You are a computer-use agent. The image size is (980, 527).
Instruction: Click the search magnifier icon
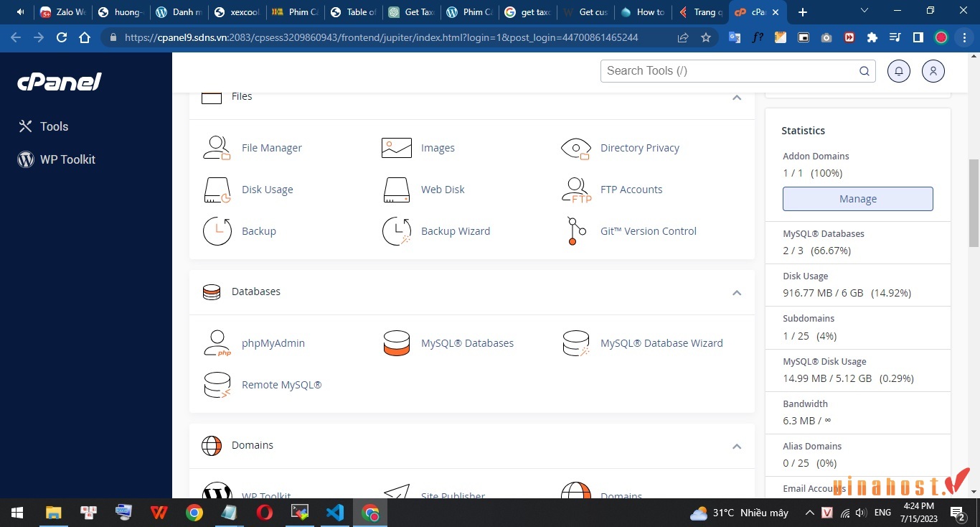(864, 71)
